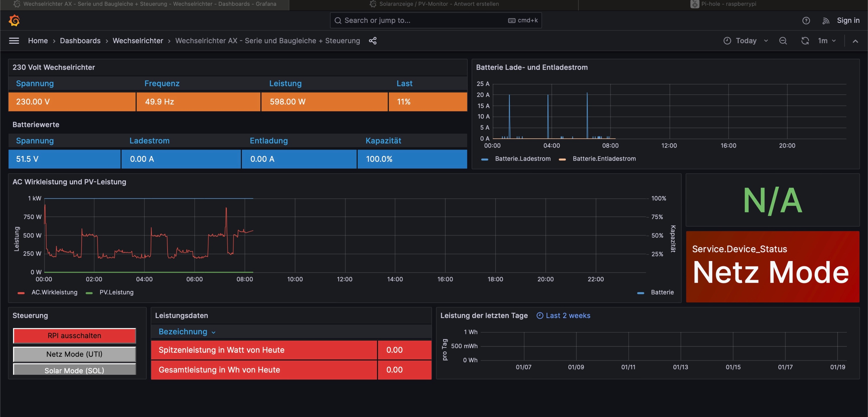The image size is (868, 417).
Task: Toggle AC.Wirkleistung series visibility
Action: 54,292
